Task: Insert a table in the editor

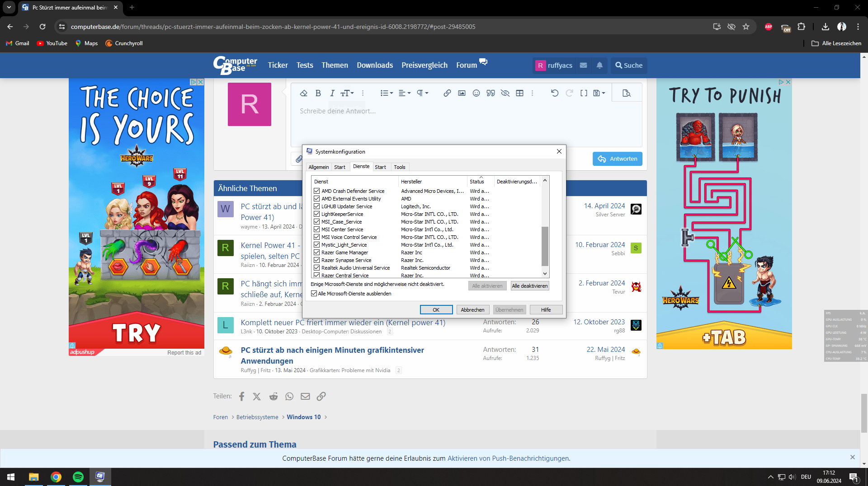Action: [x=520, y=93]
